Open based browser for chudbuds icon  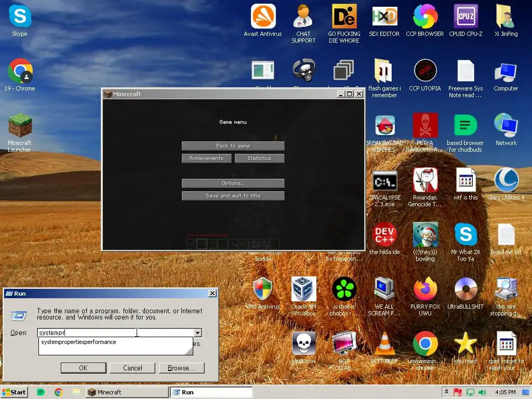point(465,132)
